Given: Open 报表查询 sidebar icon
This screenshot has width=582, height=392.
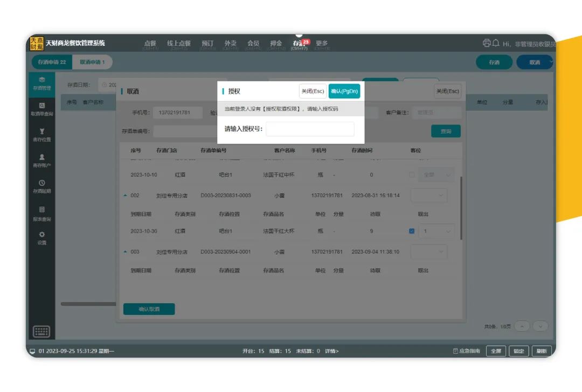Looking at the screenshot, I should coord(42,213).
